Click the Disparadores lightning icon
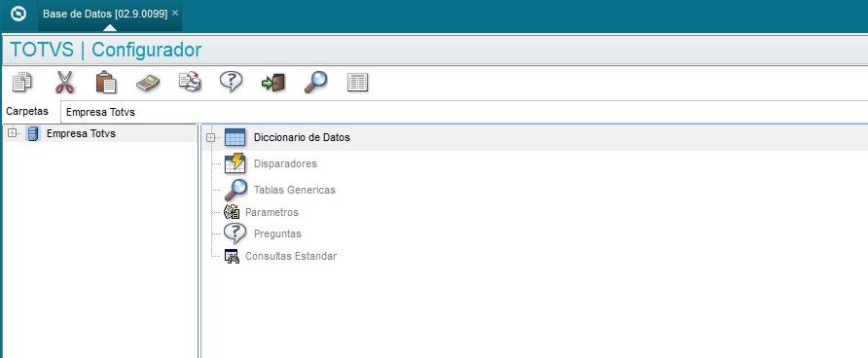Viewport: 868px width, 358px height. (235, 163)
